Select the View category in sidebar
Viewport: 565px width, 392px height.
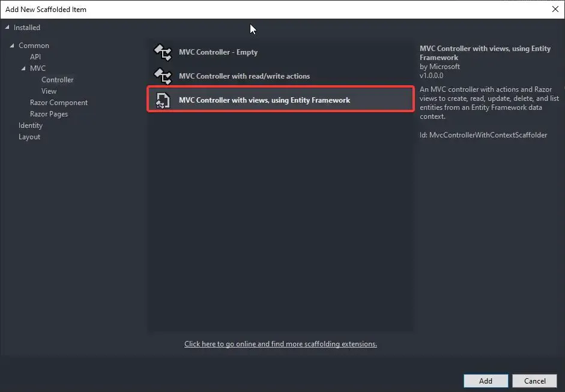[x=49, y=91]
